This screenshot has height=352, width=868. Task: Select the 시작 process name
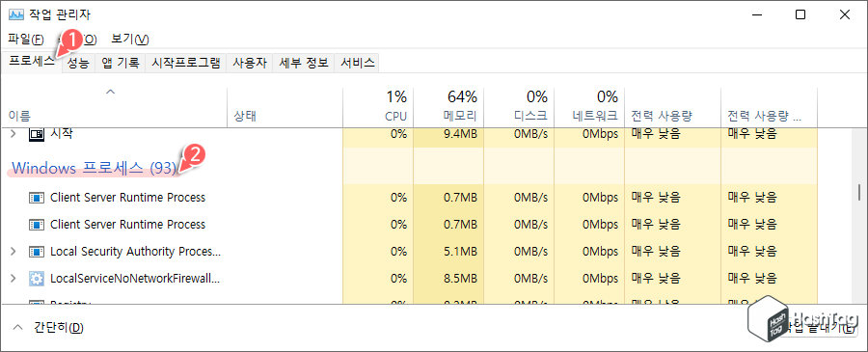62,133
